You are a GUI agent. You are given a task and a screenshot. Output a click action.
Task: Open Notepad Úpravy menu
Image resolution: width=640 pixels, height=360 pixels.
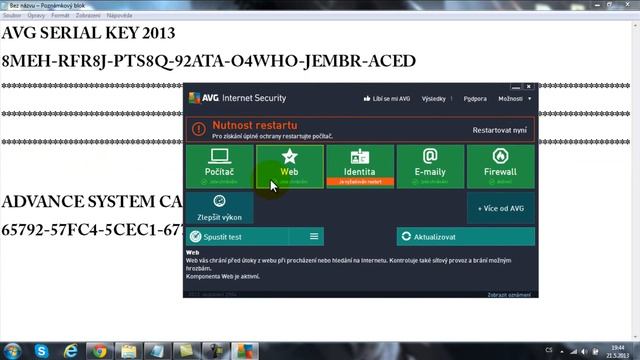tap(36, 16)
